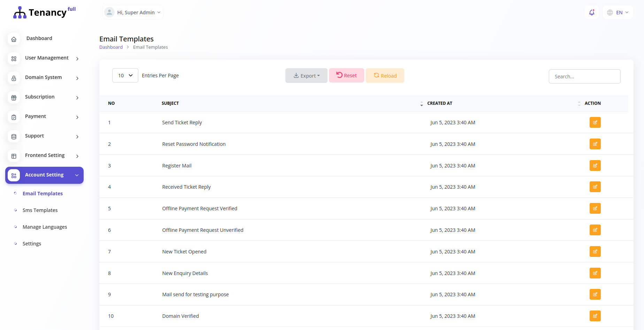
Task: Open the Export dropdown
Action: [306, 76]
